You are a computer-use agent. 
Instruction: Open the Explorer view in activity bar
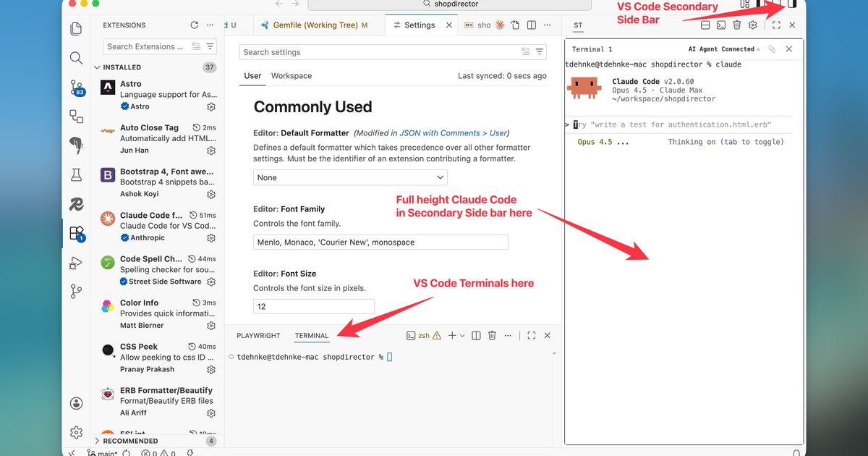(76, 29)
